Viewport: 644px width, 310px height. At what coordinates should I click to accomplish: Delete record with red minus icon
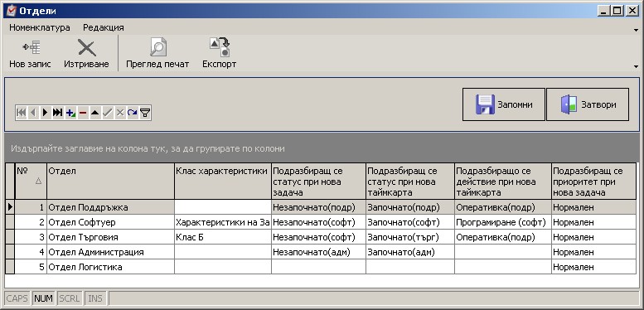83,113
